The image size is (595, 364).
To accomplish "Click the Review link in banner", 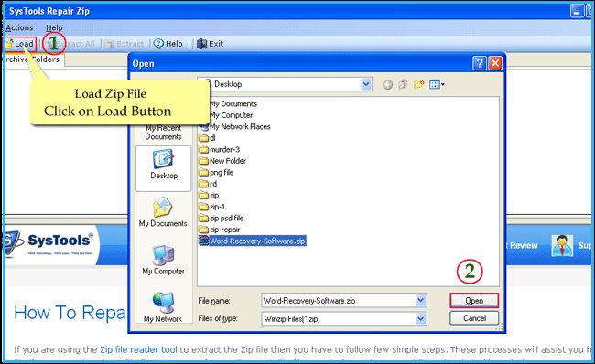I will click(524, 246).
